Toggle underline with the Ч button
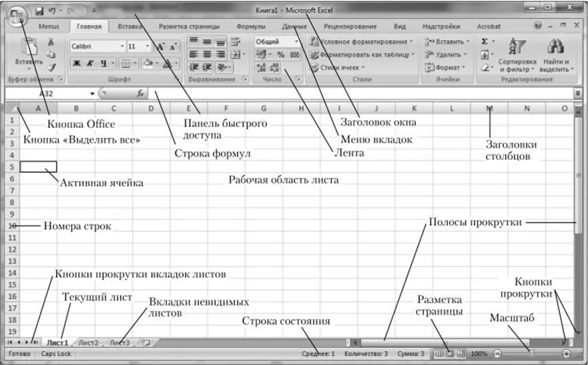Screen dimensions: 588x365 click(103, 63)
